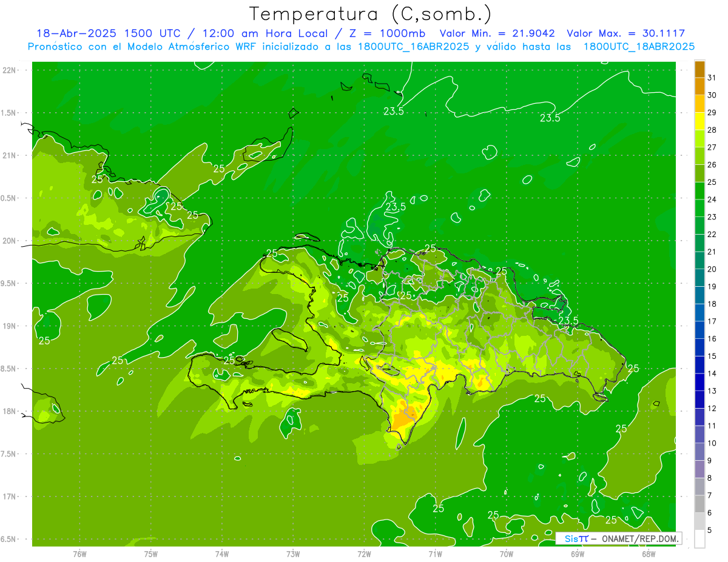Click the "70W" longitude label
The height and width of the screenshot is (562, 728).
506,554
